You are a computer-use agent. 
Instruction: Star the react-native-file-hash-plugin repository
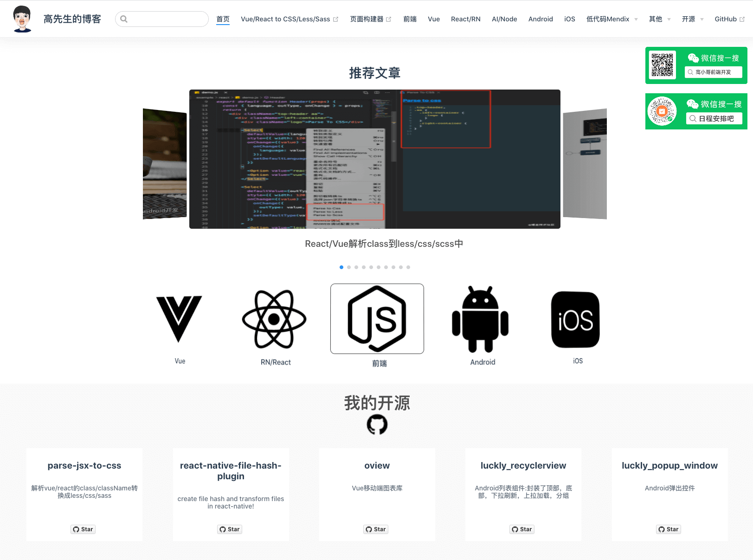230,529
